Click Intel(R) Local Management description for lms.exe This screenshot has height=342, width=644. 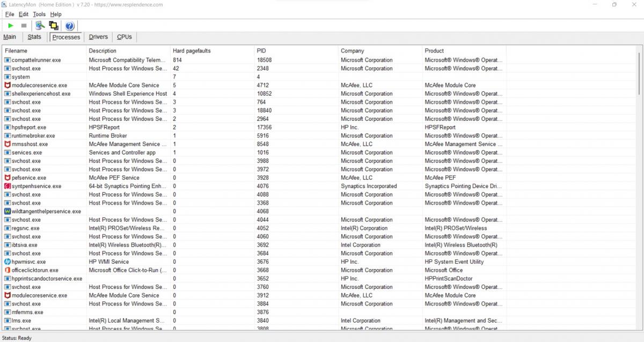pyautogui.click(x=127, y=321)
